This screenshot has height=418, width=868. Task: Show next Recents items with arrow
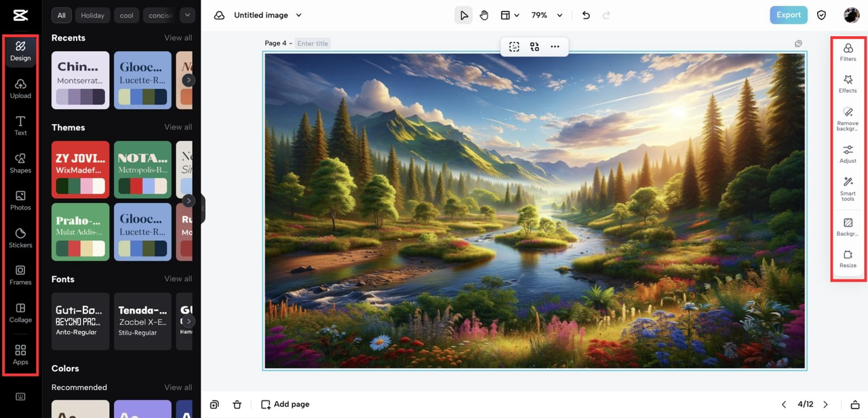[x=189, y=80]
